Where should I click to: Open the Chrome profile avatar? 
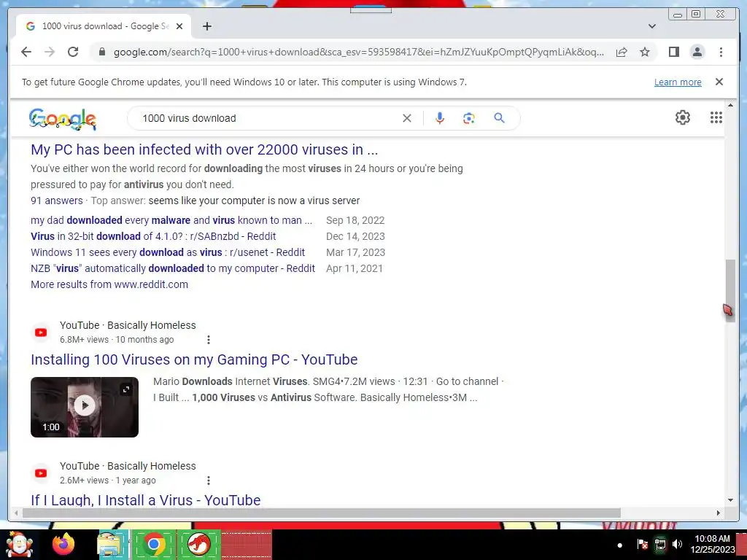coord(697,52)
